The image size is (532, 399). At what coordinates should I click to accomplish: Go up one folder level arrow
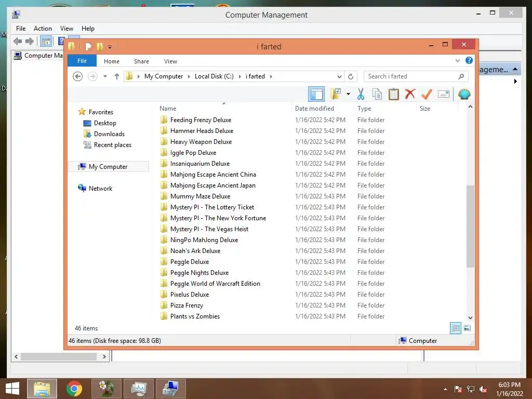pyautogui.click(x=117, y=76)
